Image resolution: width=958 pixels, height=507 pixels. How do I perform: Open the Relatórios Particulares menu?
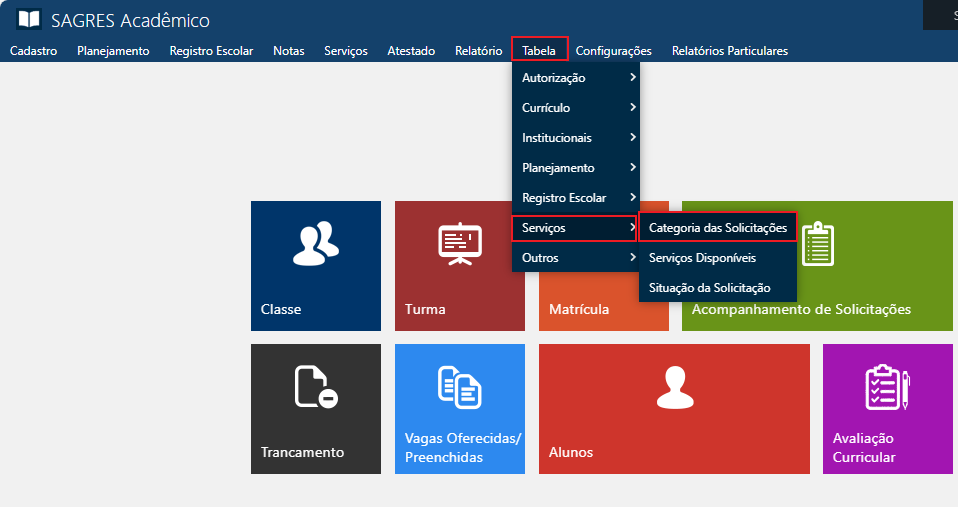tap(729, 51)
